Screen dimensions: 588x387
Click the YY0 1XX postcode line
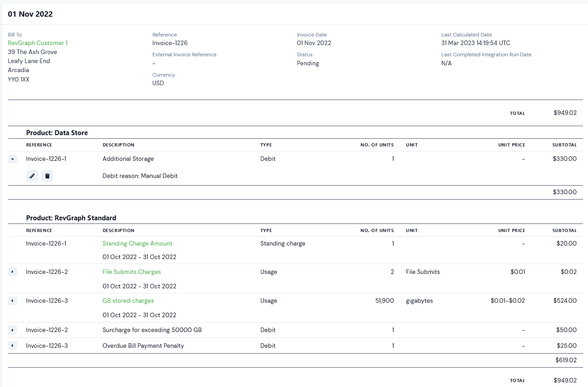click(19, 79)
